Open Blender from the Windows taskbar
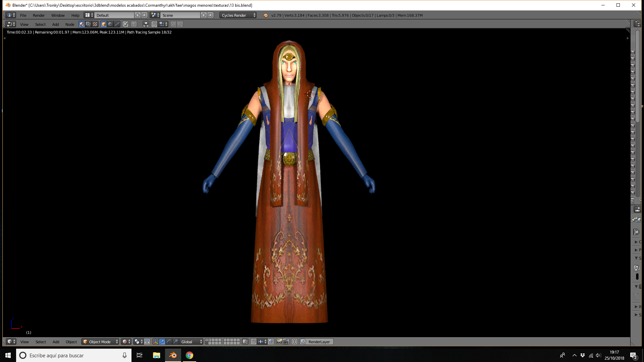 click(x=173, y=355)
